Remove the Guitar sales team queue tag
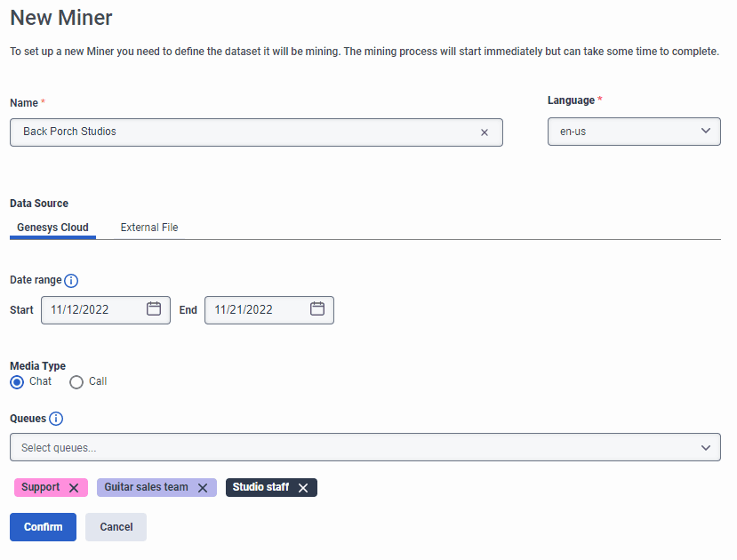Image resolution: width=737 pixels, height=560 pixels. tap(203, 487)
